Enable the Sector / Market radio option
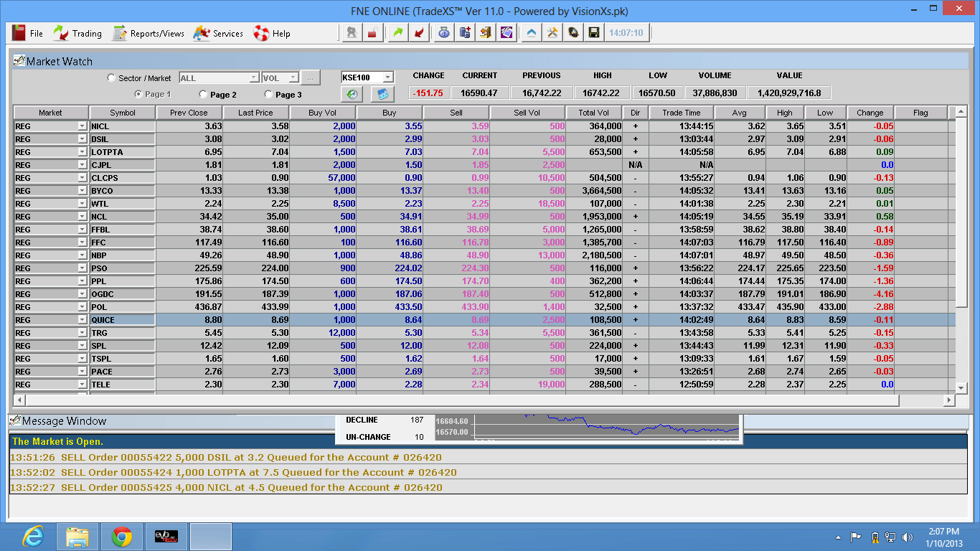980x551 pixels. pos(110,77)
